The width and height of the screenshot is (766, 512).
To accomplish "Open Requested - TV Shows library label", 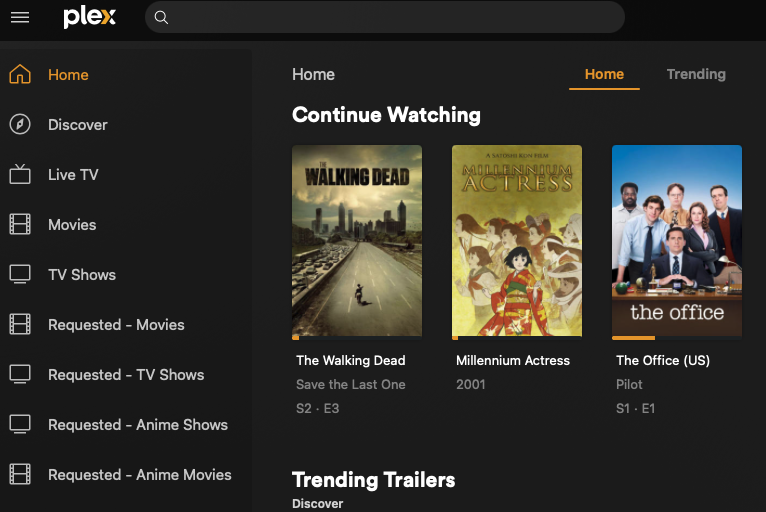I will click(126, 375).
